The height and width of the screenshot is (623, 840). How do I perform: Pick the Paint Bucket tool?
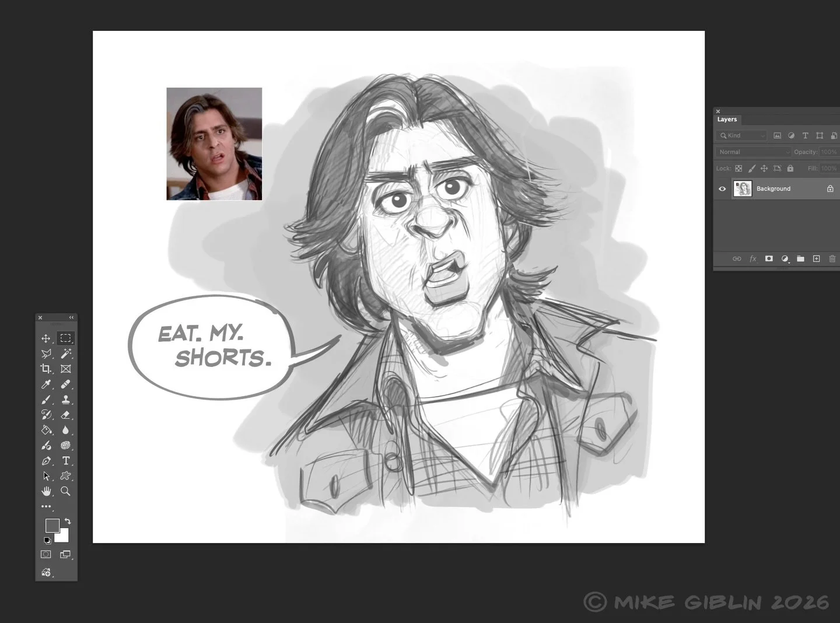[x=46, y=430]
